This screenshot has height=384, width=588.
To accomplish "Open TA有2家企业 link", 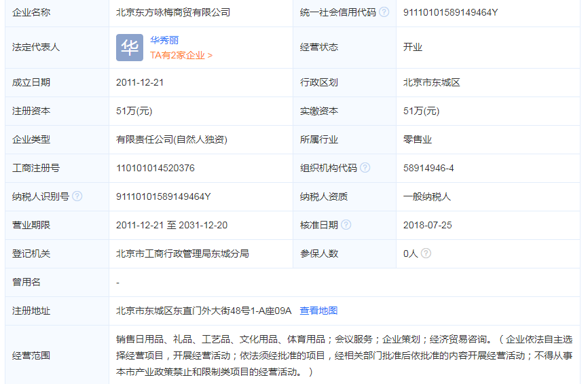I will point(181,55).
